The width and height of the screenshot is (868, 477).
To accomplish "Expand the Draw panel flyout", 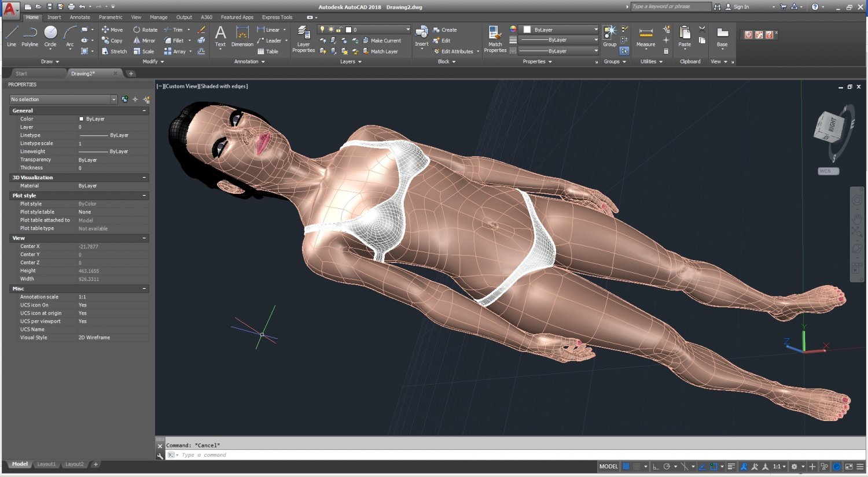I will click(x=50, y=61).
